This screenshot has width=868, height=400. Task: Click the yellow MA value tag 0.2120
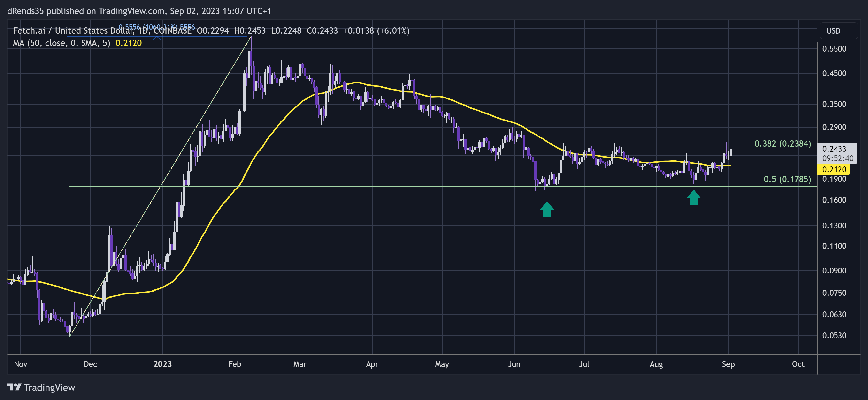(x=834, y=169)
